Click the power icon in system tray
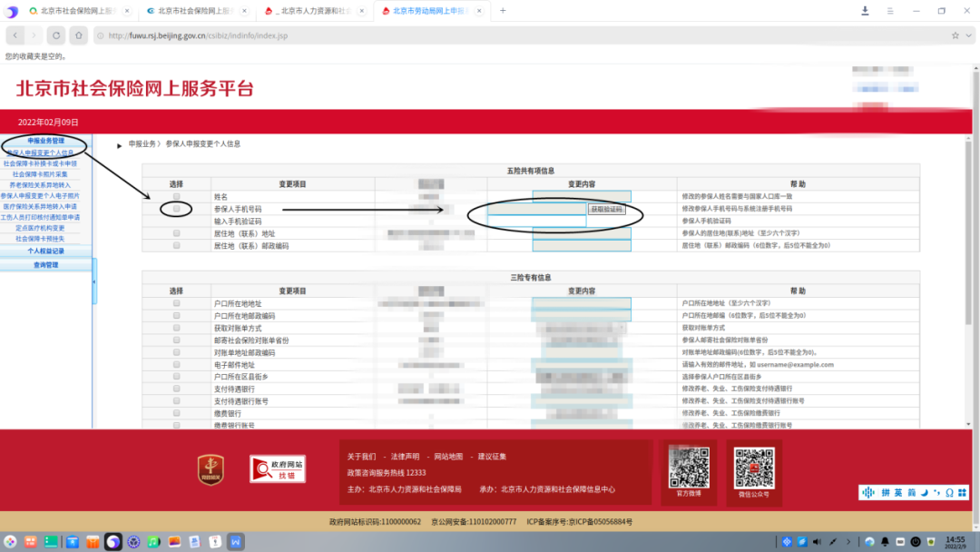 coord(916,542)
